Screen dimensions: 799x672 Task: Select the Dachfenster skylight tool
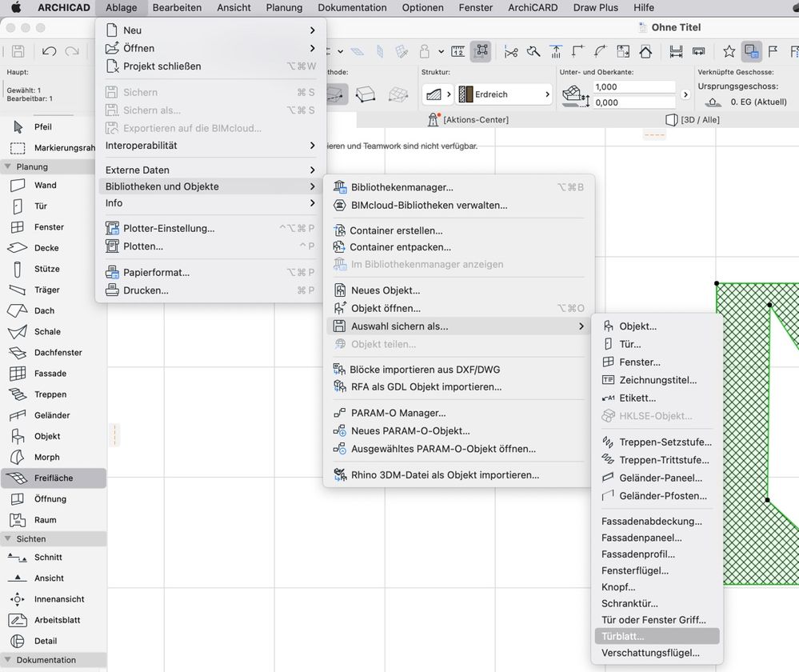coord(54,352)
